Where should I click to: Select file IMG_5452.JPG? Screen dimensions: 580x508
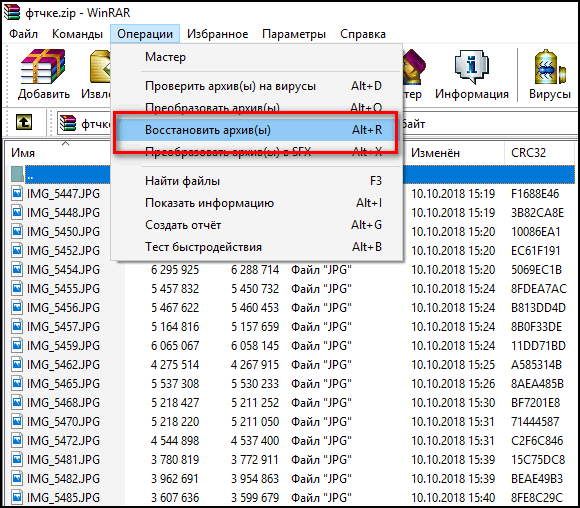click(x=63, y=250)
